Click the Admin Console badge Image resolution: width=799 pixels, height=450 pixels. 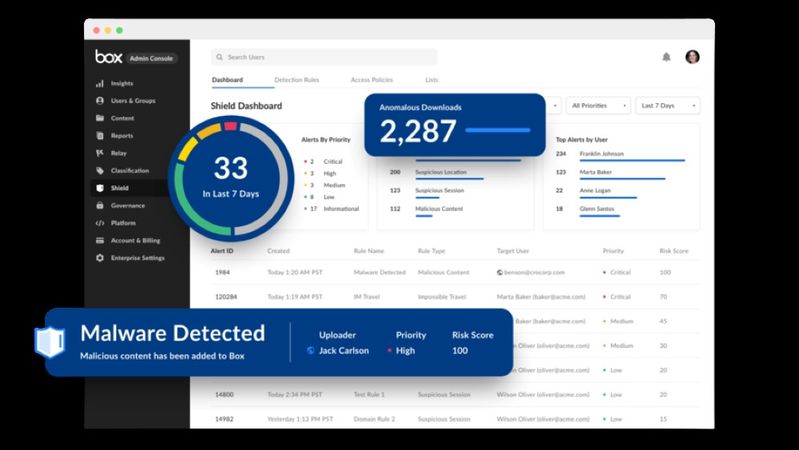coord(151,59)
